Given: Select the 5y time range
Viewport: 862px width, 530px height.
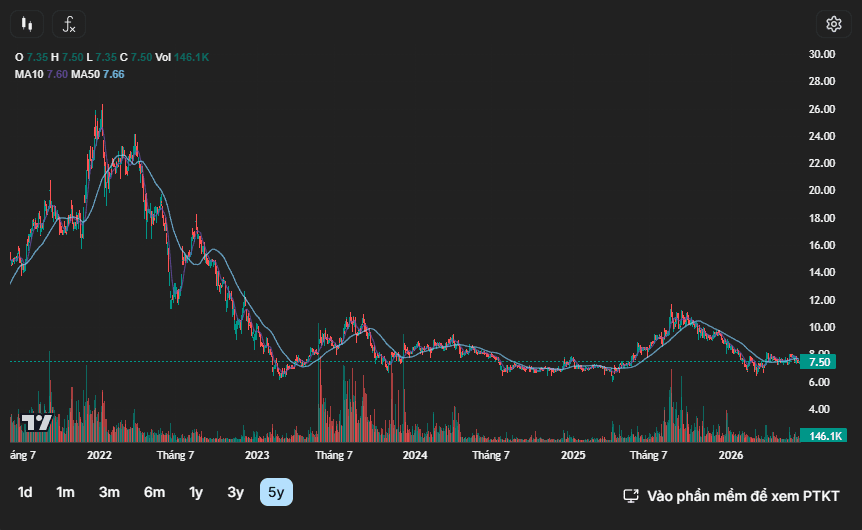Looking at the screenshot, I should point(276,492).
